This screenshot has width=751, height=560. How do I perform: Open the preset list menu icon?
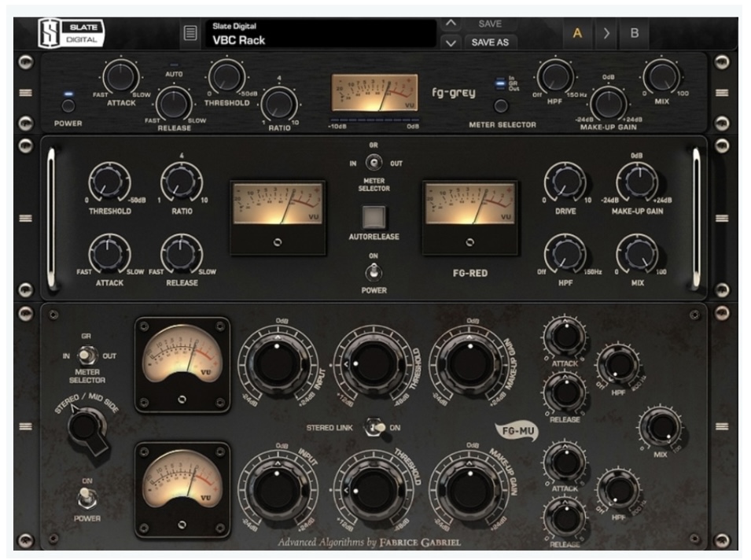[190, 33]
